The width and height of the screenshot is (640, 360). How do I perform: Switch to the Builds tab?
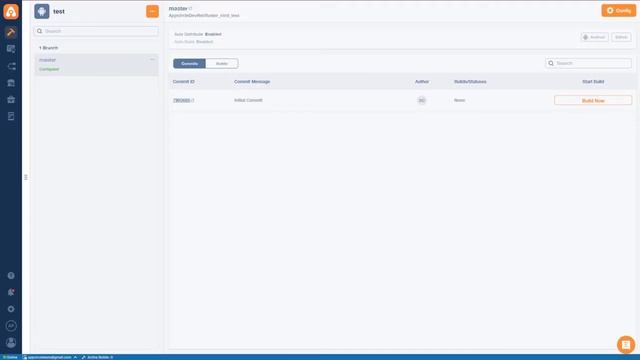coord(222,64)
